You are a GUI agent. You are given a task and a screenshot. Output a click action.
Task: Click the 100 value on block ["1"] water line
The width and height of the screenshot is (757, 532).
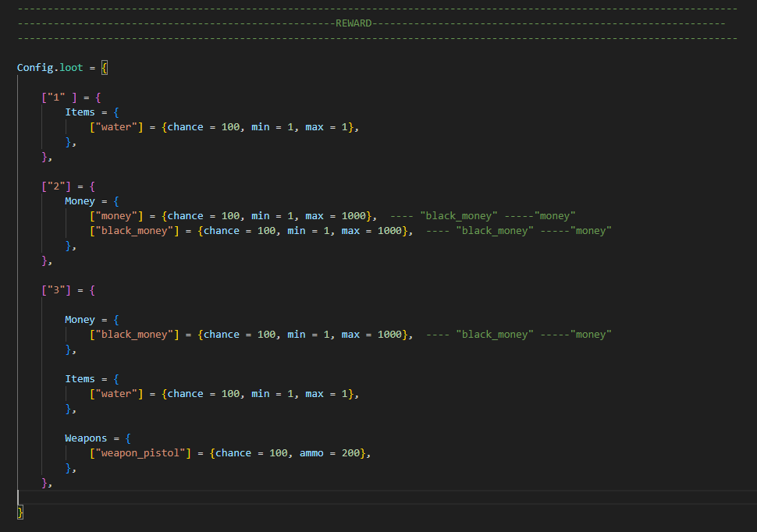(x=230, y=127)
